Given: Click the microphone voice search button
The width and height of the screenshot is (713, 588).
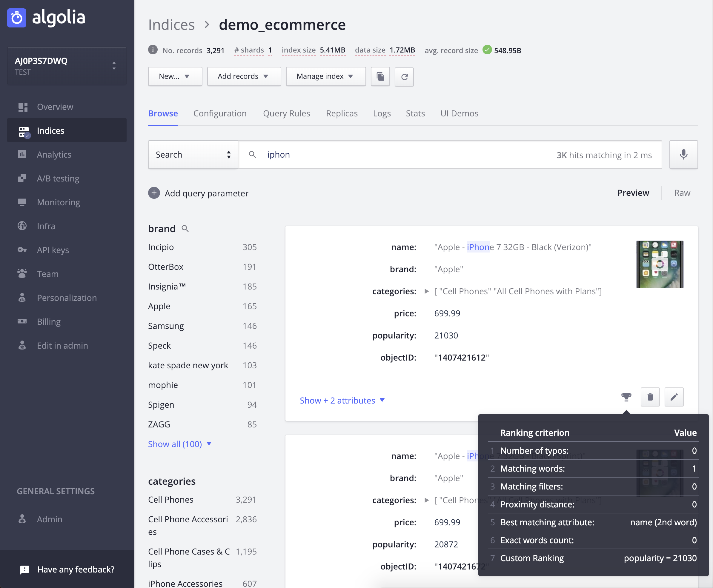Looking at the screenshot, I should 683,154.
